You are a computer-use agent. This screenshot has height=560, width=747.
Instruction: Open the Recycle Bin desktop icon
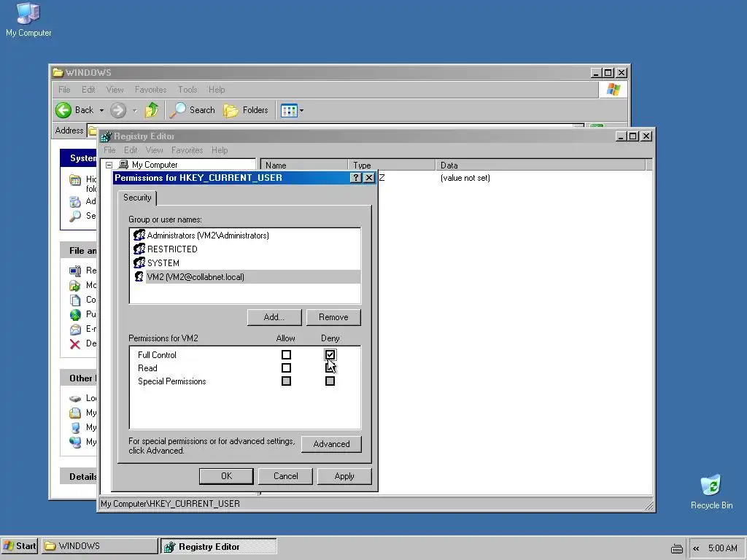coord(711,492)
